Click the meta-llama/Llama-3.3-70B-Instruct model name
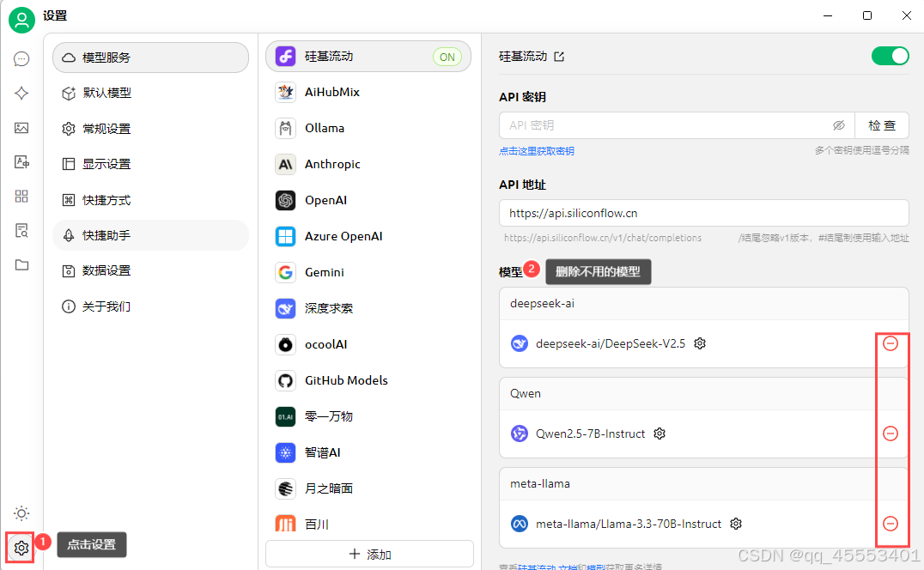The height and width of the screenshot is (570, 924). click(629, 524)
